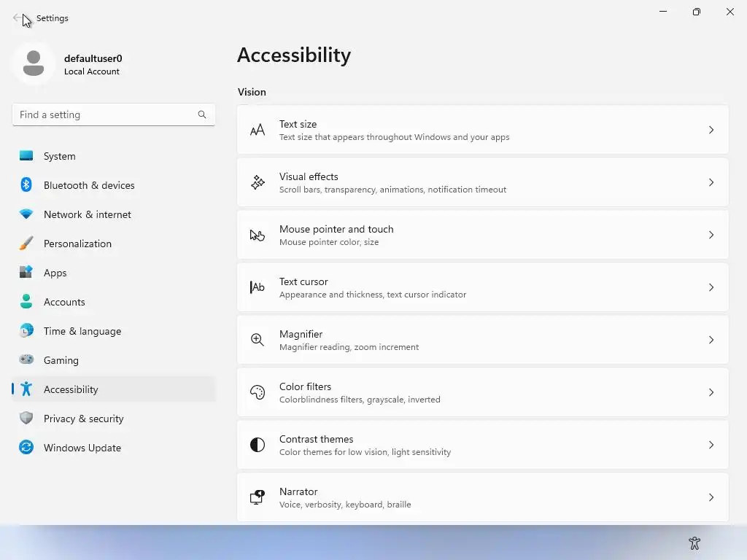Expand Text size settings chevron
The height and width of the screenshot is (560, 747).
coord(711,130)
